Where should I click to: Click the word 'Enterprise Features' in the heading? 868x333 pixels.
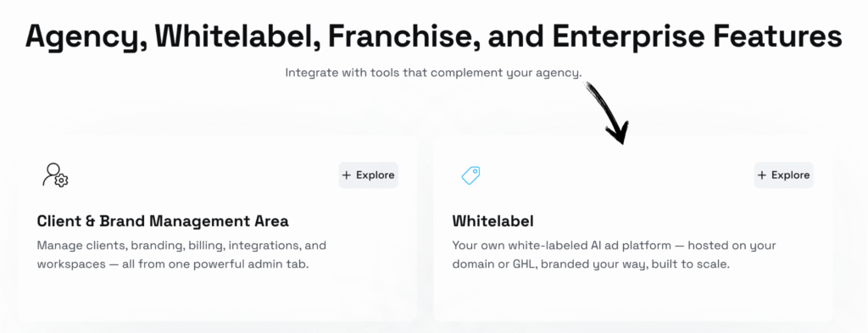[x=697, y=36]
